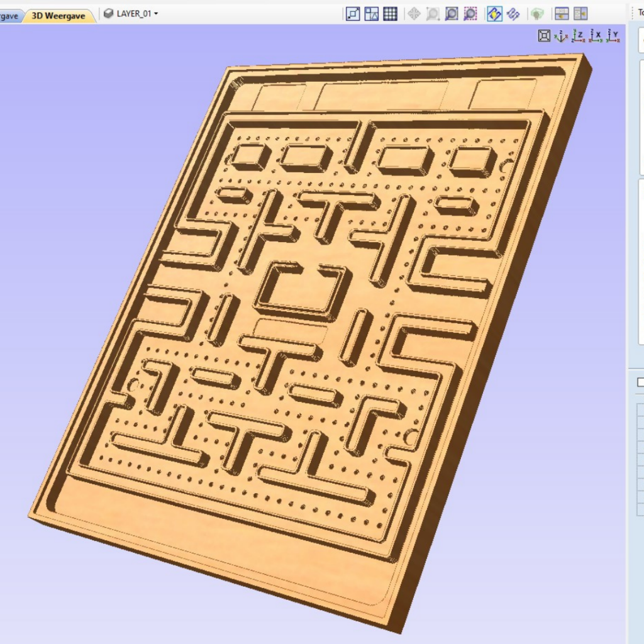644x644 pixels.
Task: Toggle the smart snapping guides icon
Action: coord(372,14)
